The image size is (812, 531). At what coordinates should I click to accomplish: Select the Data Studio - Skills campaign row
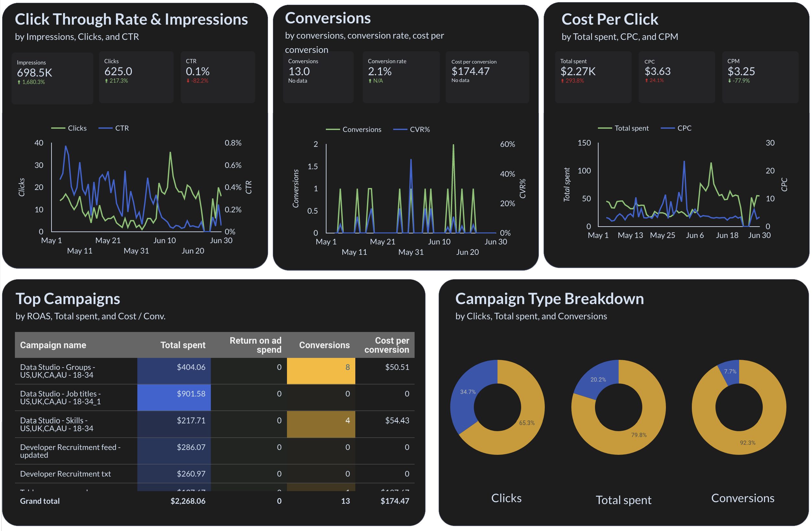pyautogui.click(x=215, y=424)
